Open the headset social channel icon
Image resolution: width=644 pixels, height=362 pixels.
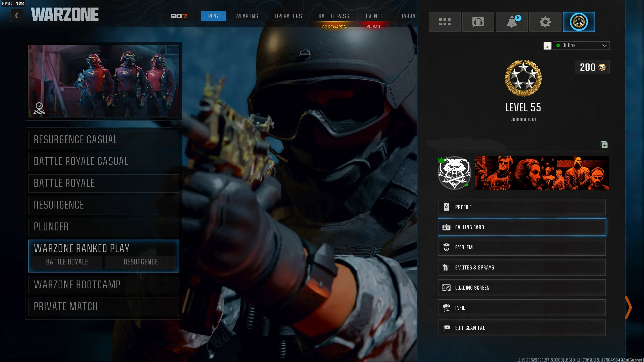coord(478,22)
